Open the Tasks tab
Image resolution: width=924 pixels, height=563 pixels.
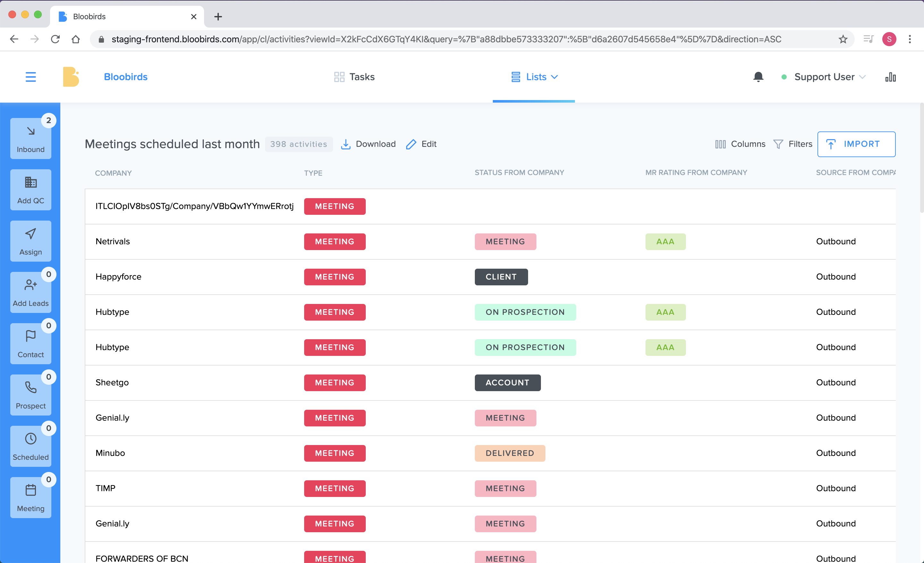[x=355, y=77]
